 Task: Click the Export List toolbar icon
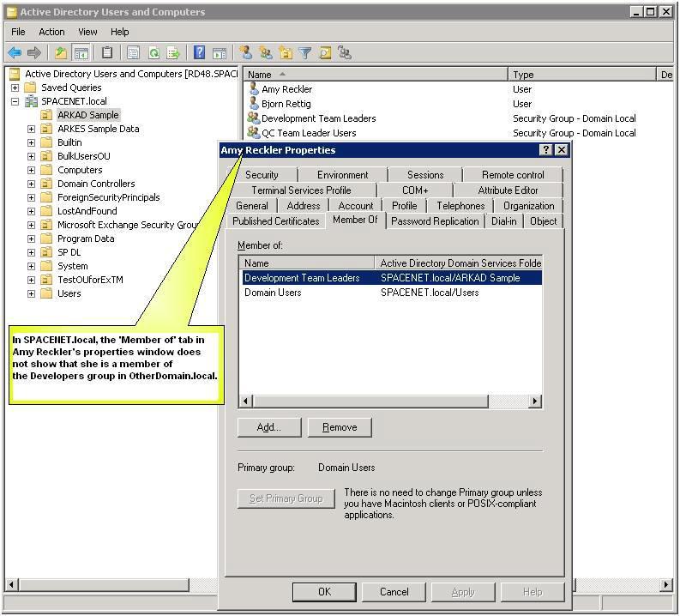pos(173,53)
